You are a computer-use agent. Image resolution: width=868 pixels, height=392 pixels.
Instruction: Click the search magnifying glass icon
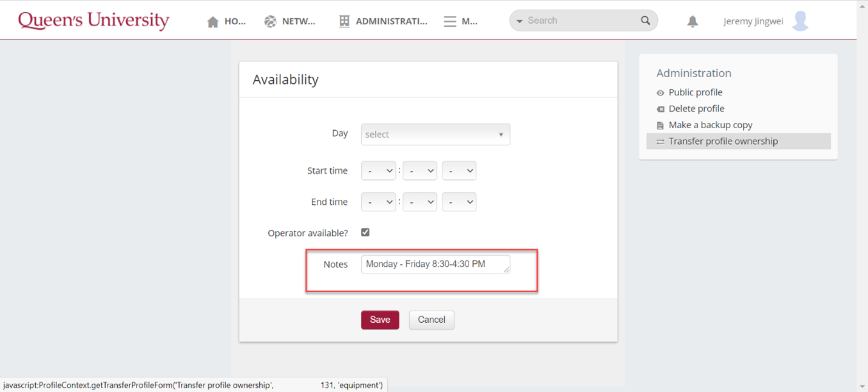coord(645,21)
